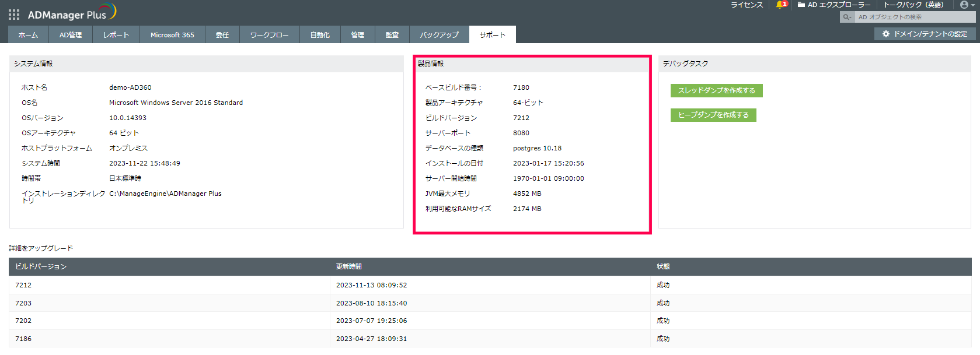980x355 pixels.
Task: Open AD エクスプローラー folder icon
Action: (801, 5)
